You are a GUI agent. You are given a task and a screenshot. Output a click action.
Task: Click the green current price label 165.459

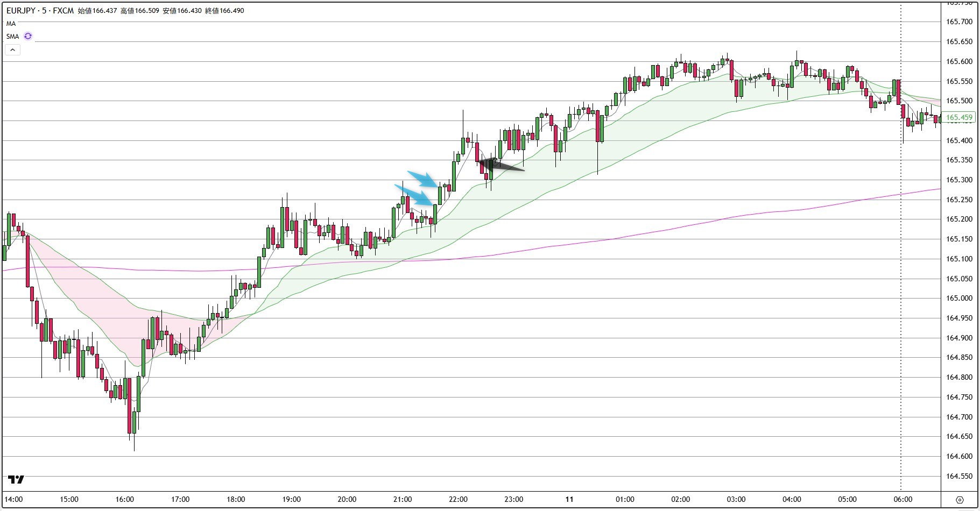[x=959, y=117]
